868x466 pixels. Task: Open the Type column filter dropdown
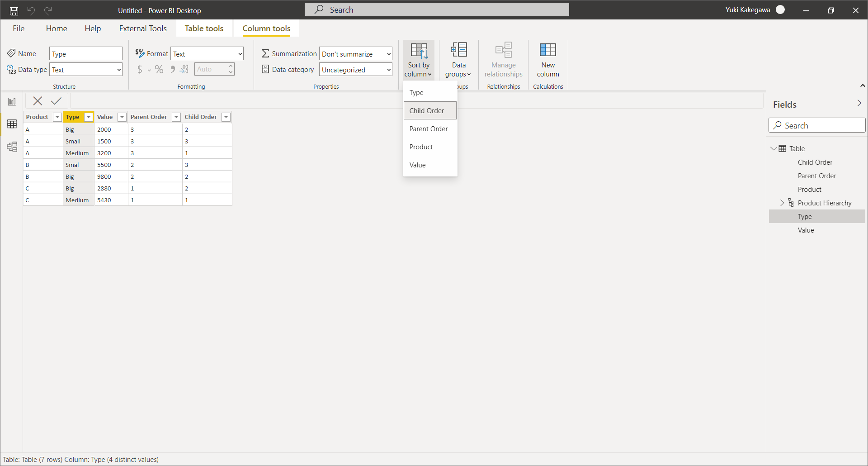point(89,117)
